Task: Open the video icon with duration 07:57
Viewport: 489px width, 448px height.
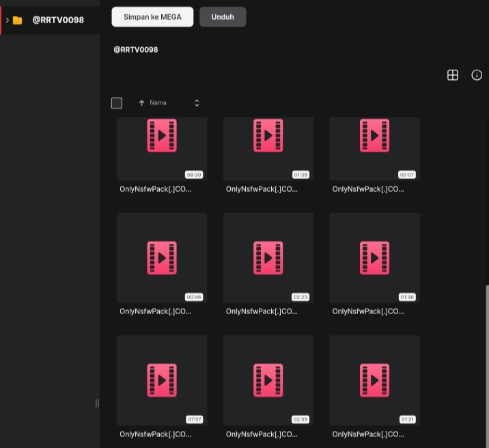Action: click(162, 380)
